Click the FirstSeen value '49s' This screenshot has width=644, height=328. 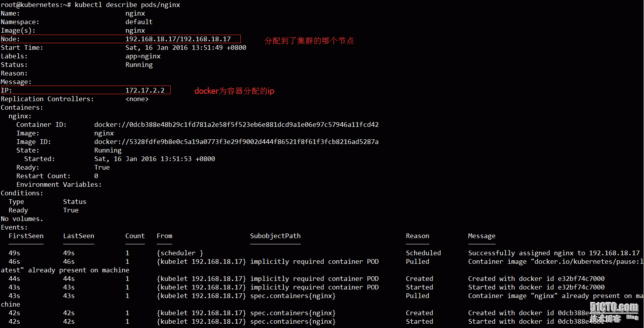click(x=14, y=253)
